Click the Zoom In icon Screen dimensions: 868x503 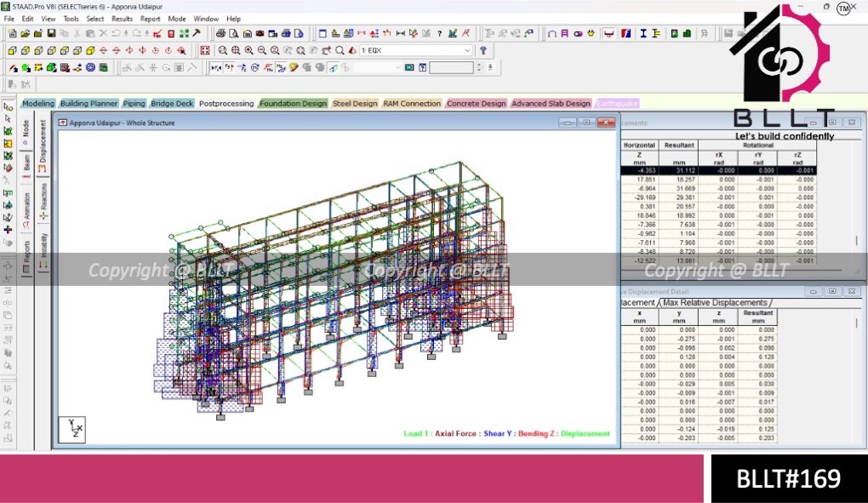[x=249, y=50]
